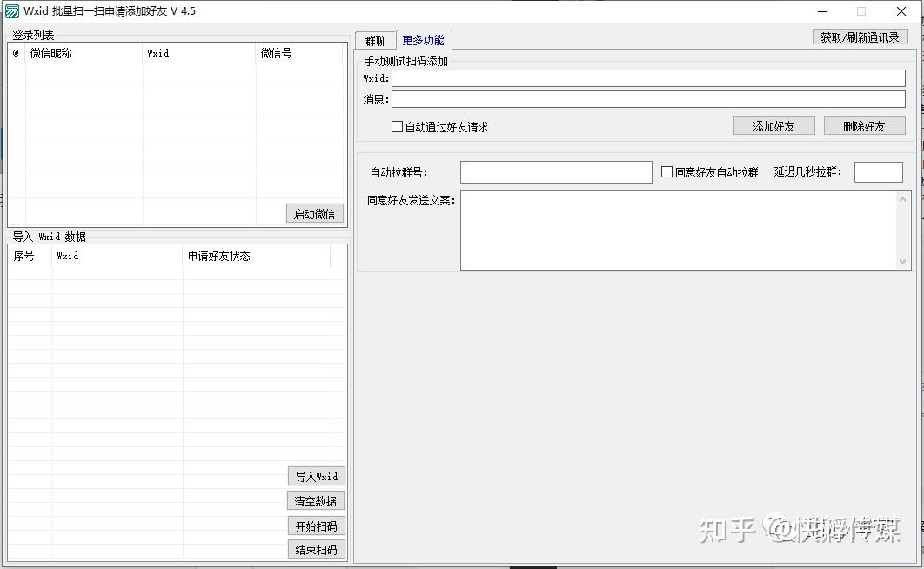Click the 结束扫码 button
Image resolution: width=924 pixels, height=569 pixels.
coord(317,550)
